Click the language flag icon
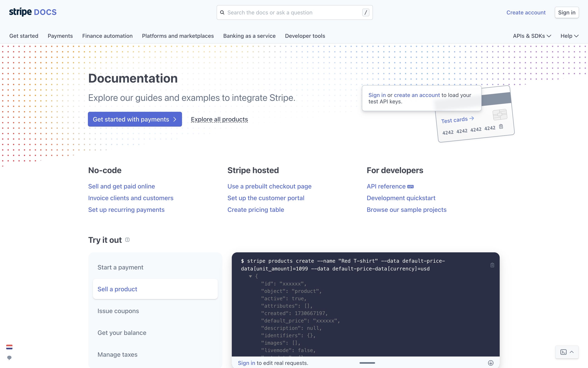The width and height of the screenshot is (588, 368). [9, 347]
